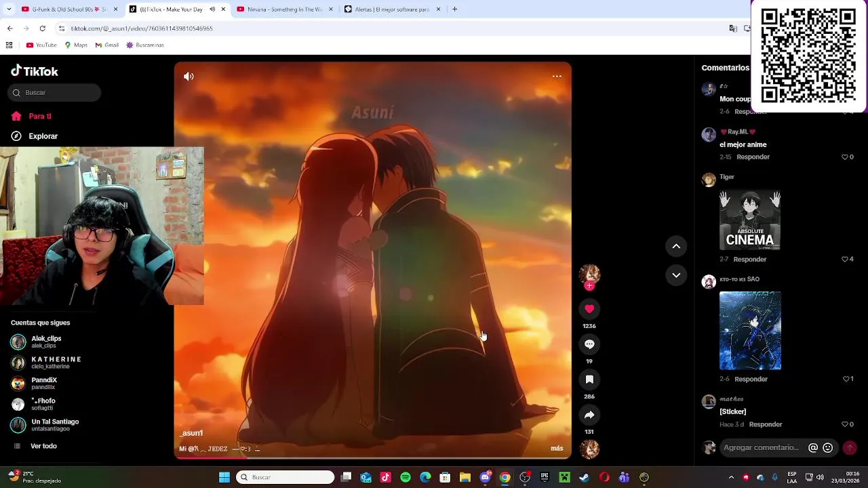The image size is (868, 488).
Task: Click the TikTok logo
Action: click(x=35, y=71)
